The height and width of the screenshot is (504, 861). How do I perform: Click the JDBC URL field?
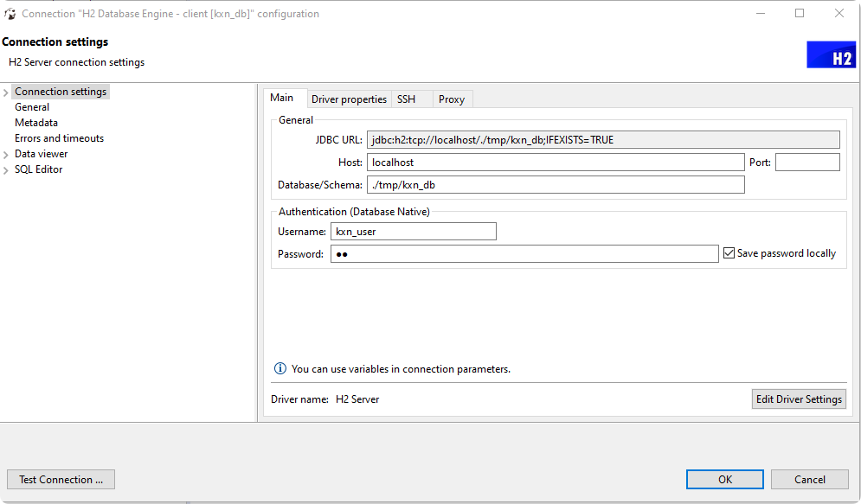pos(603,140)
